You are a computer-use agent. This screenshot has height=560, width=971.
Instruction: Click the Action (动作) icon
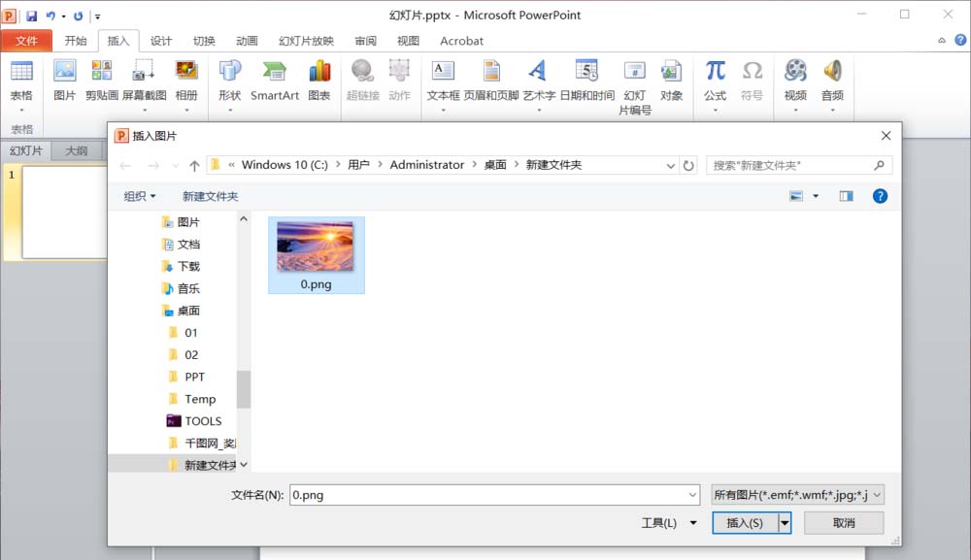click(399, 81)
